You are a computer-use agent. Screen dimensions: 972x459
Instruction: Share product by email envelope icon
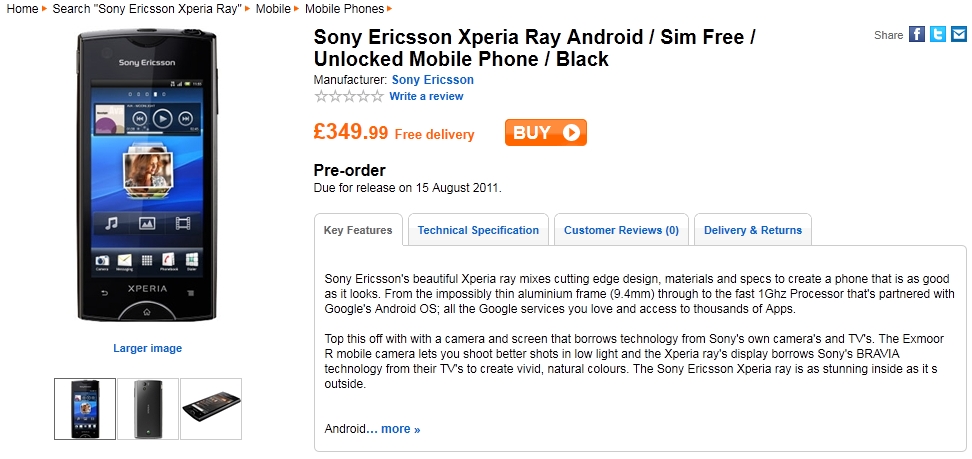[x=958, y=35]
